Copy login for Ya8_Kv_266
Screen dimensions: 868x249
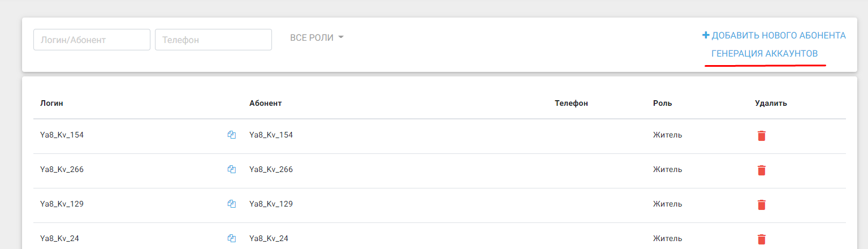tap(231, 169)
